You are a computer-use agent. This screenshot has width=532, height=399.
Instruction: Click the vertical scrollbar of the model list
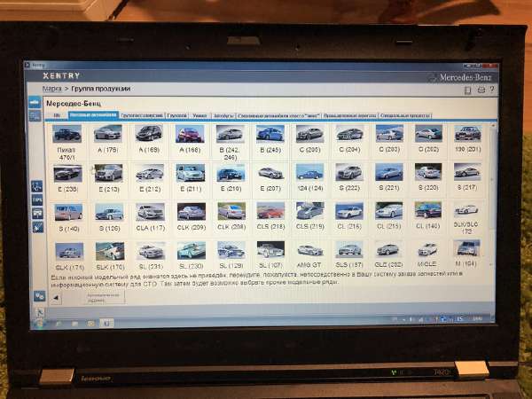492,193
